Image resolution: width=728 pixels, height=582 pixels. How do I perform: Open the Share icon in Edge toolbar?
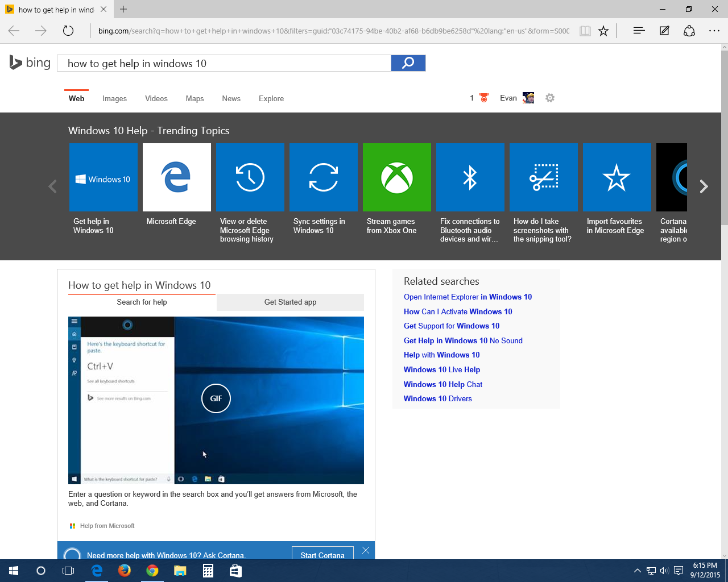click(689, 31)
